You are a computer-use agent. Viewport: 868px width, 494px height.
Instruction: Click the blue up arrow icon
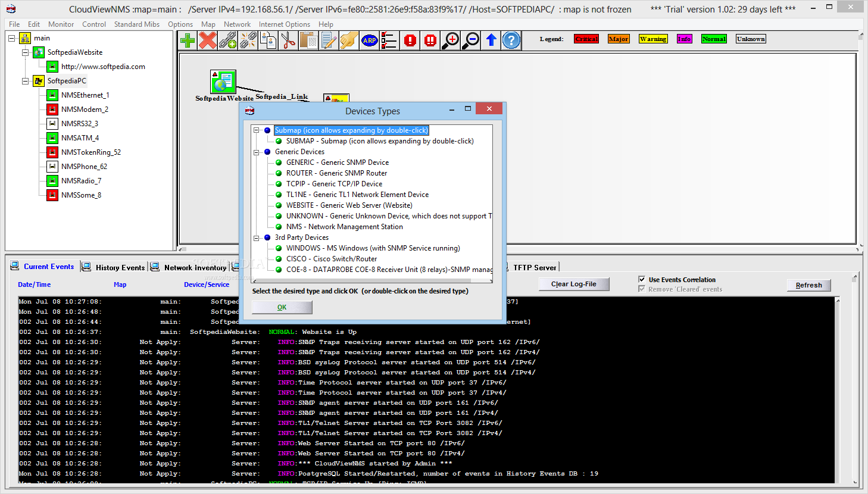click(491, 40)
